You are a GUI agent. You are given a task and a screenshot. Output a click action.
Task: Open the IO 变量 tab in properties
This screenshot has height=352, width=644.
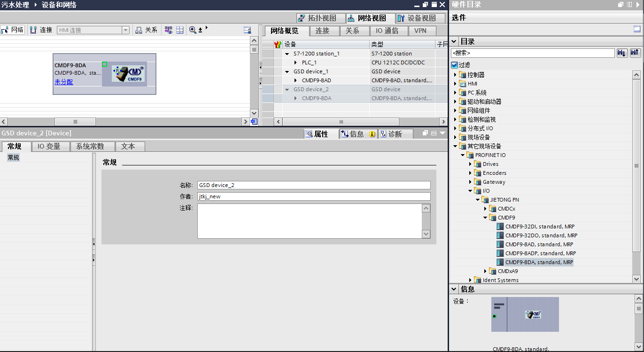point(49,147)
